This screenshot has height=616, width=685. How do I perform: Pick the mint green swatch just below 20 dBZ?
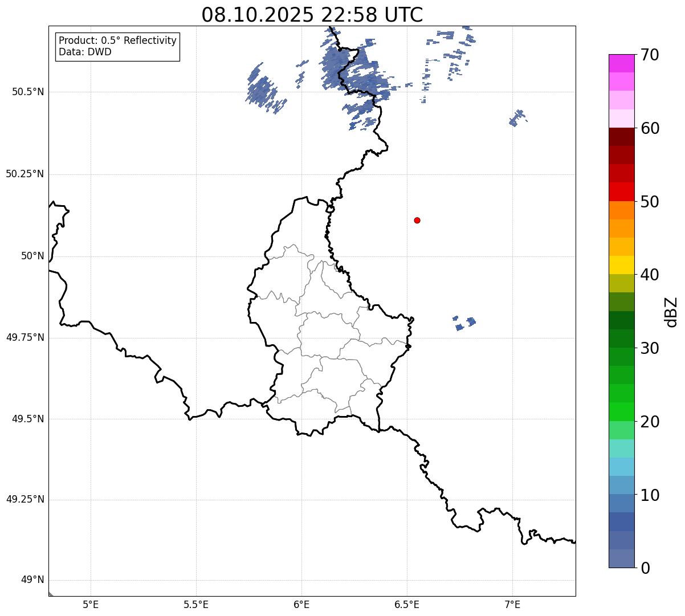[622, 430]
